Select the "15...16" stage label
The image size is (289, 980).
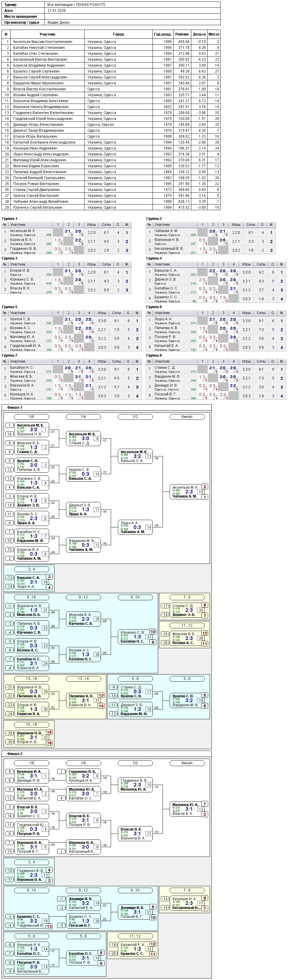tap(32, 725)
